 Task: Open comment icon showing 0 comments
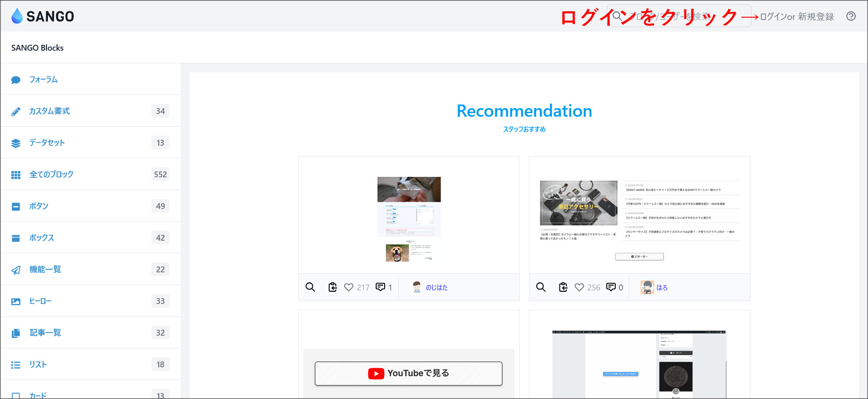pos(611,287)
